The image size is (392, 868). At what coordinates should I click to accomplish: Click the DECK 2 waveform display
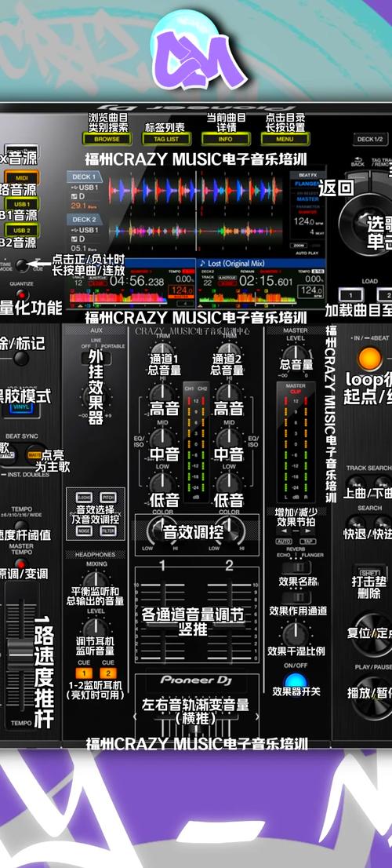[x=196, y=232]
